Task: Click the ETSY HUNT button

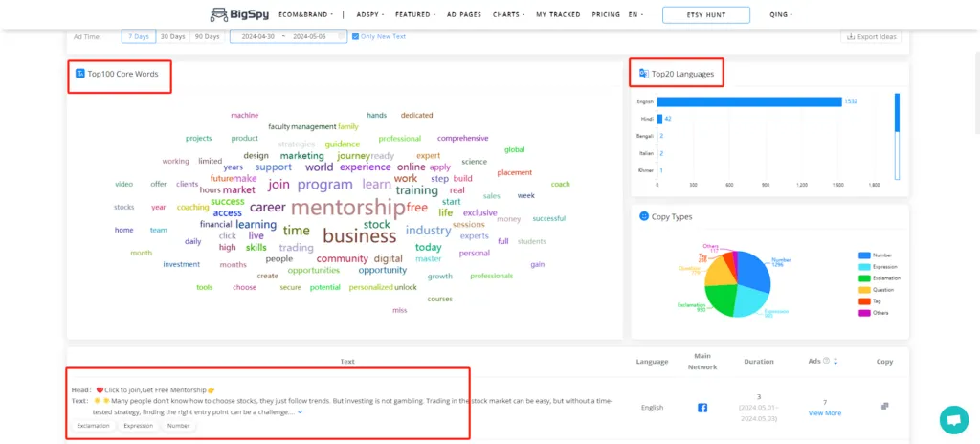Action: point(706,15)
